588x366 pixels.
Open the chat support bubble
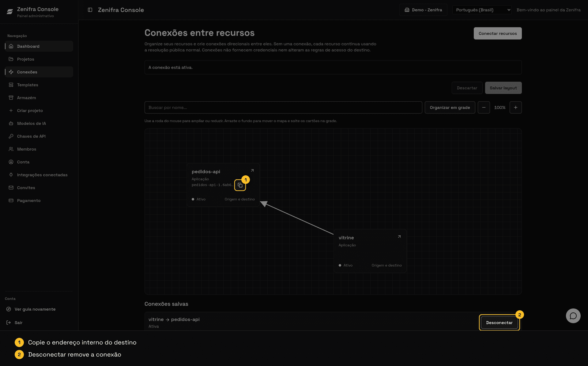573,316
